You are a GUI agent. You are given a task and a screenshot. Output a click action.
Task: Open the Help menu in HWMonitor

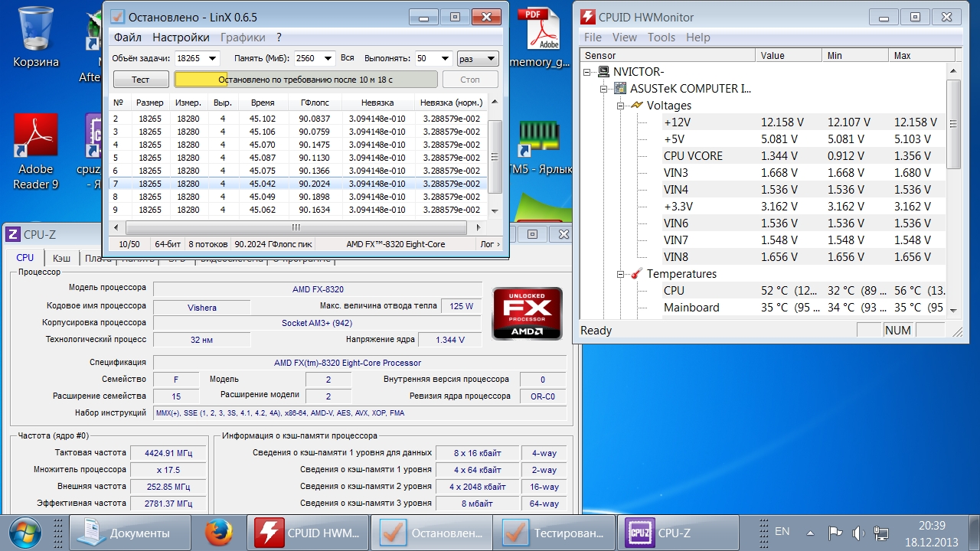[x=698, y=37]
